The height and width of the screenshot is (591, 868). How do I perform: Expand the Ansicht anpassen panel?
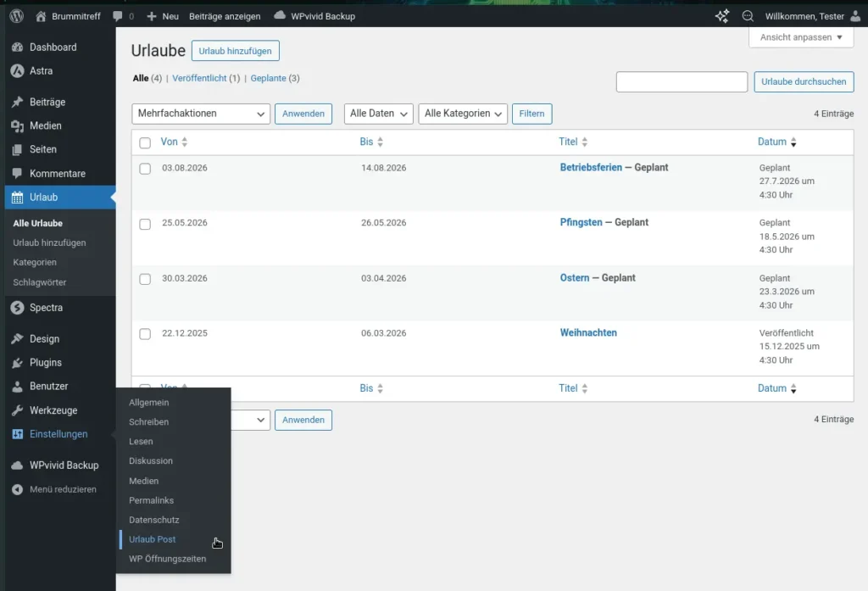(801, 37)
